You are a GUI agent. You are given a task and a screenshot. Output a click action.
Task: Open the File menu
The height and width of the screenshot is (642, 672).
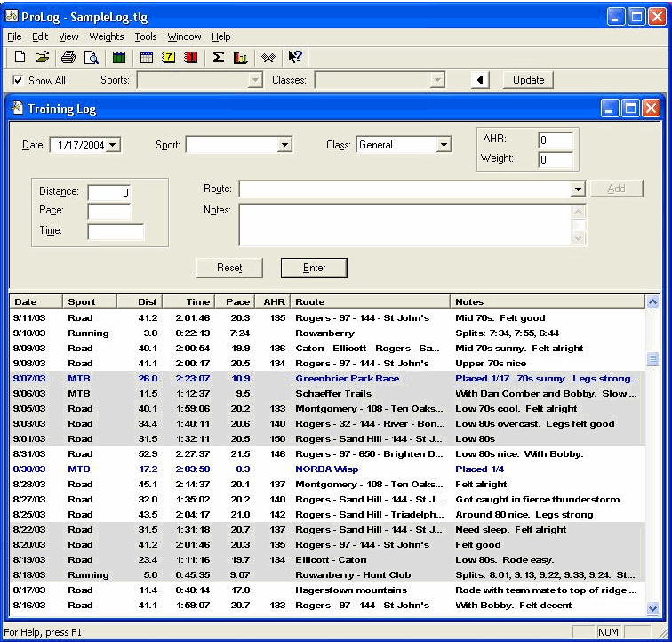tap(14, 36)
